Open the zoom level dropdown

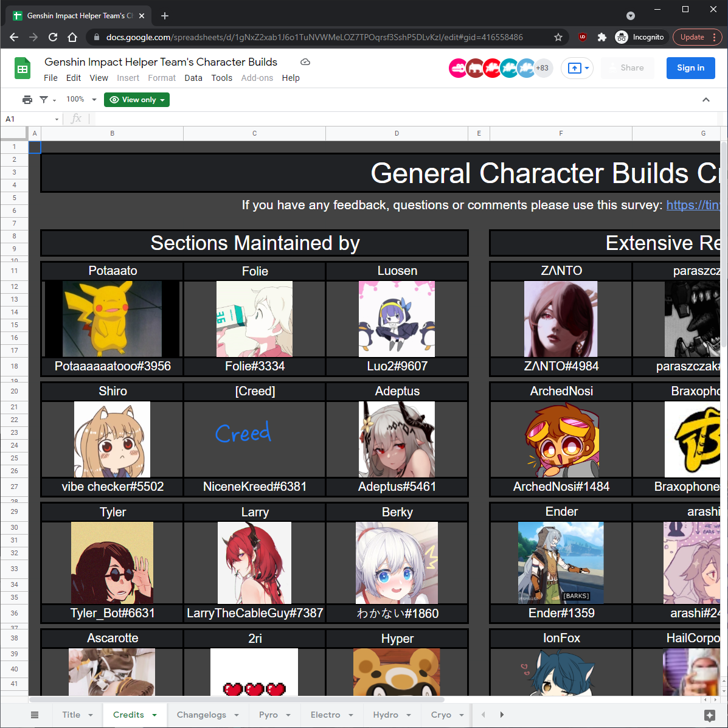pos(80,99)
